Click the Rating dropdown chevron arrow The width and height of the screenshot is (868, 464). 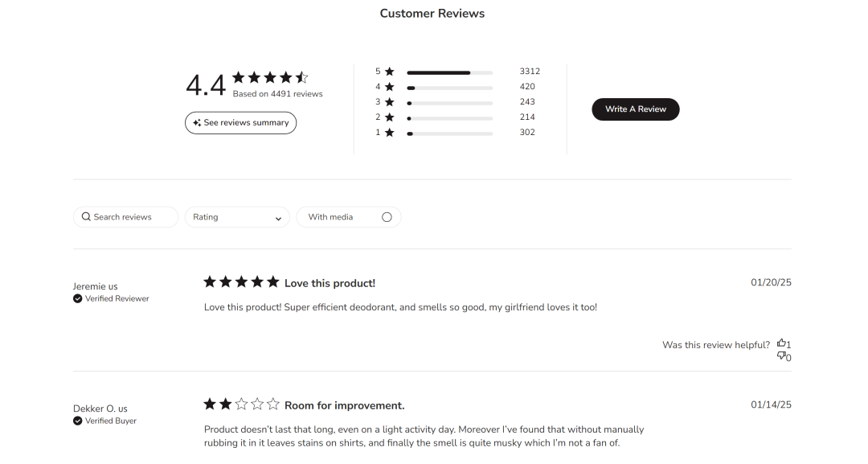[x=278, y=218]
